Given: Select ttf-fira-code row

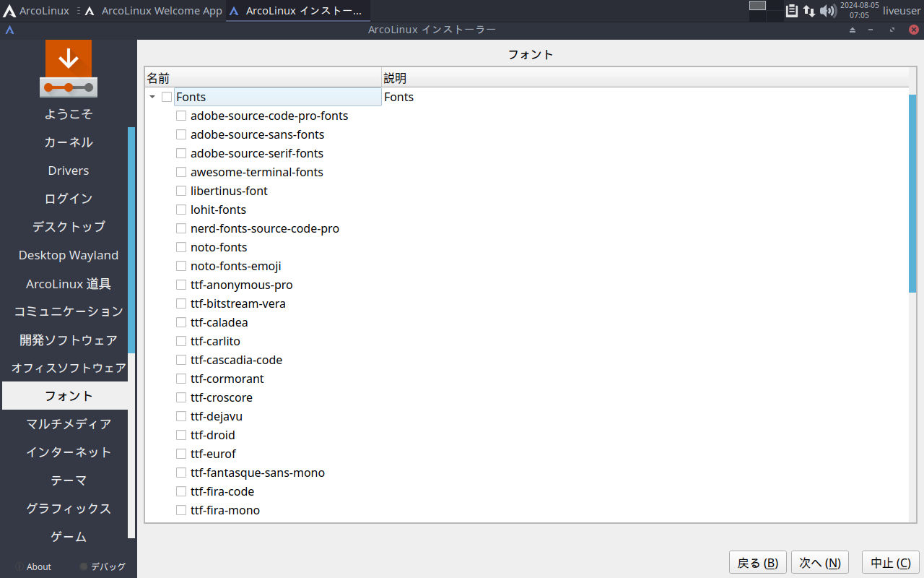Looking at the screenshot, I should tap(222, 491).
